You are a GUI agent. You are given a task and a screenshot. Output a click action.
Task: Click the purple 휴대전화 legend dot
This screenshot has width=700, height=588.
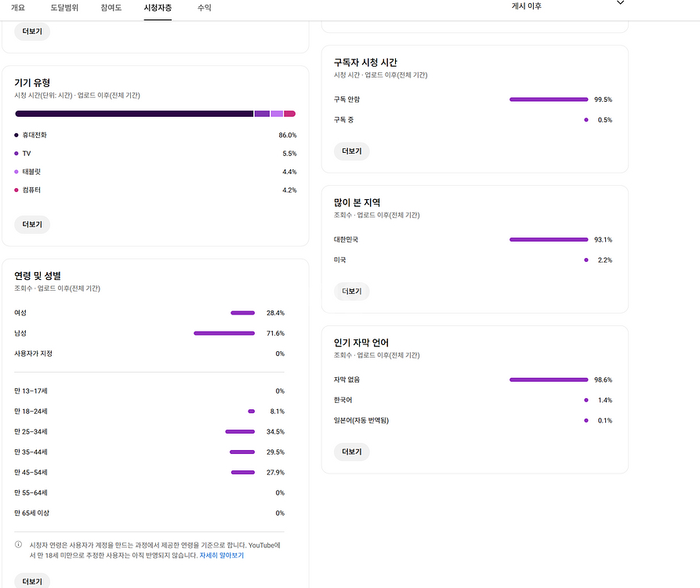pyautogui.click(x=17, y=135)
